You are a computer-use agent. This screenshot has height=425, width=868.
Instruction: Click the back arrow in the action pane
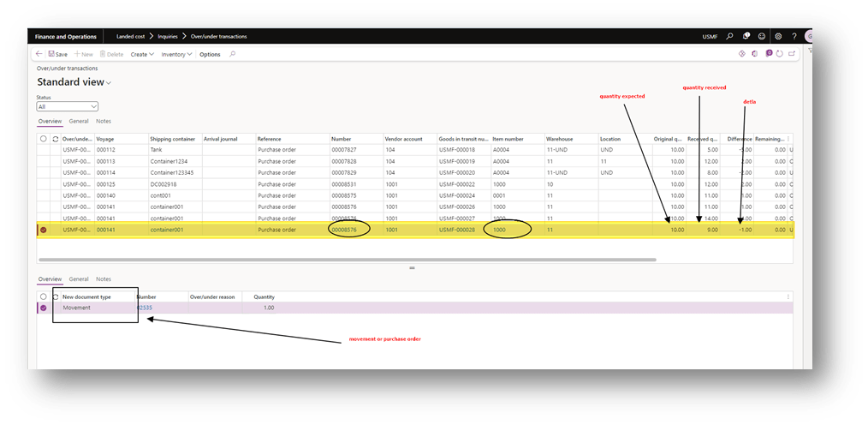[39, 54]
